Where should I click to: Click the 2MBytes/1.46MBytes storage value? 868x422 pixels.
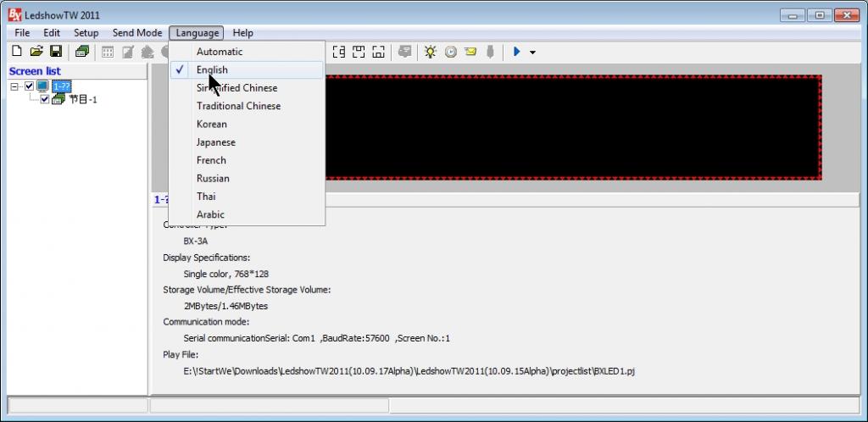[225, 306]
